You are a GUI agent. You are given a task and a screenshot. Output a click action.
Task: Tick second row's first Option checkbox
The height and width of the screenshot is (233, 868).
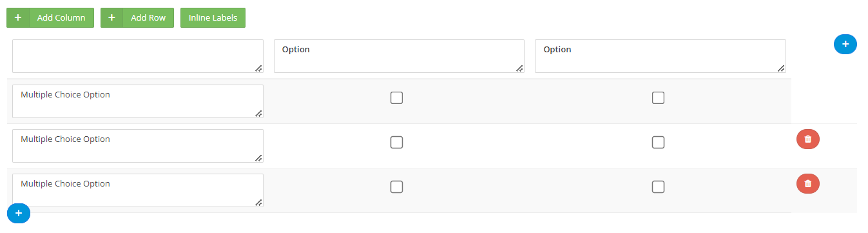click(x=397, y=142)
